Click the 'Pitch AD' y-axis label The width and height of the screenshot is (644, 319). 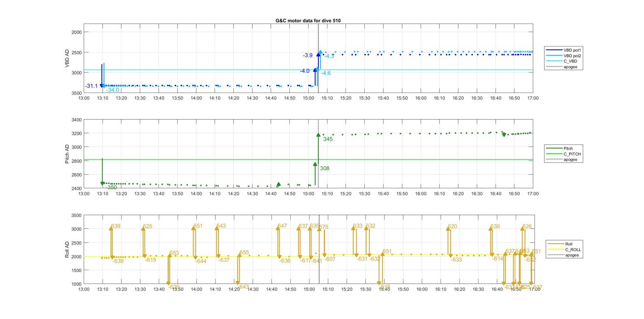(67, 154)
